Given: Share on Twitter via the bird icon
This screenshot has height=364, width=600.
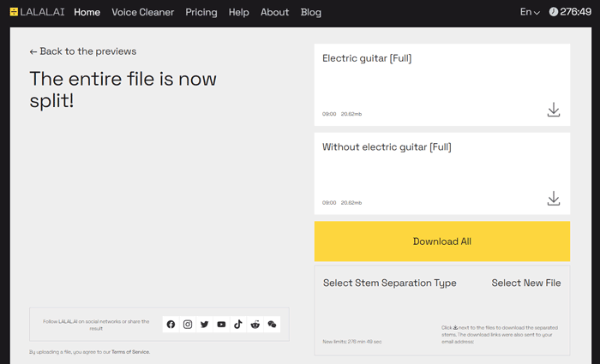Looking at the screenshot, I should click(204, 325).
